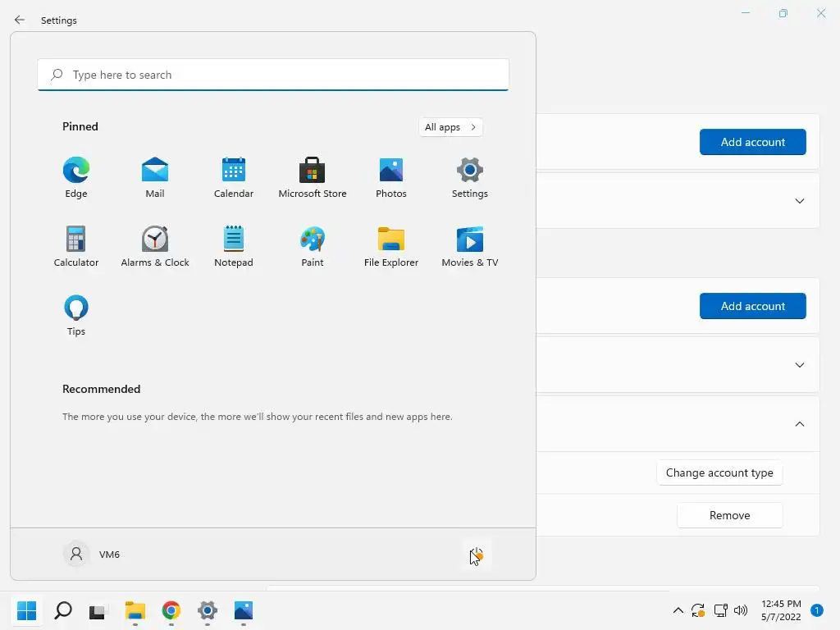Switch to Google Chrome on the taskbar
Viewport: 840px width, 630px height.
[171, 610]
